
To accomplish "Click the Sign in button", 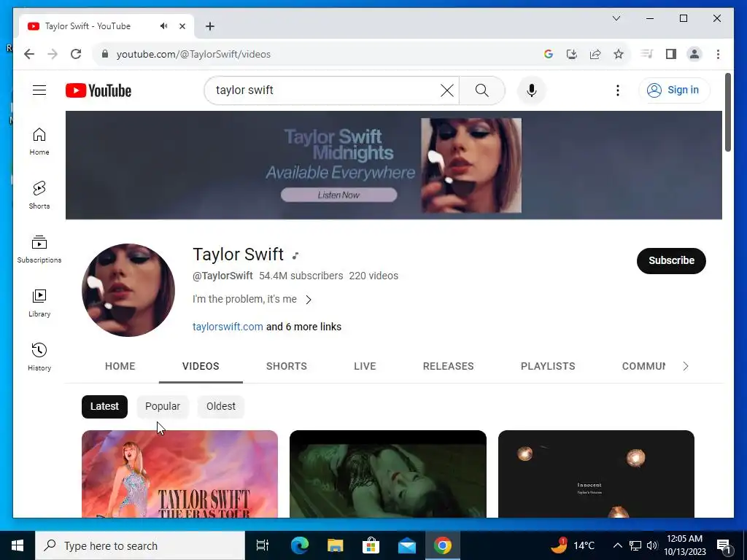I will pyautogui.click(x=674, y=90).
